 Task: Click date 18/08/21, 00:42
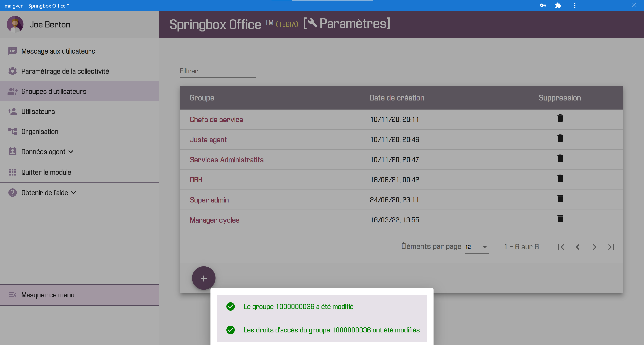click(x=394, y=180)
